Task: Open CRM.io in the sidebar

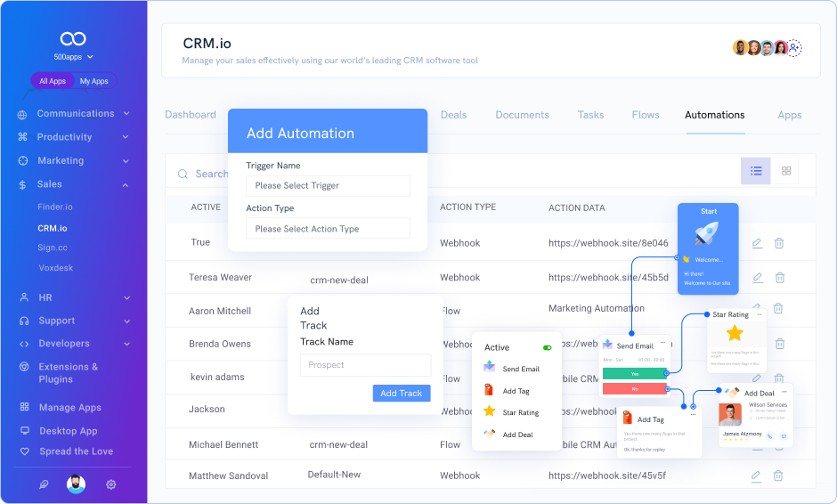Action: (53, 228)
